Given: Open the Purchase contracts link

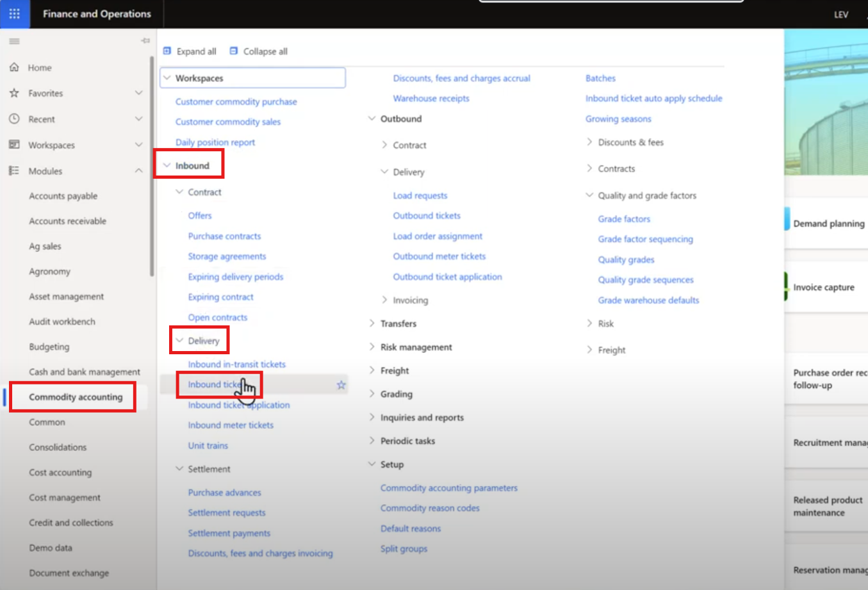Looking at the screenshot, I should [x=224, y=236].
